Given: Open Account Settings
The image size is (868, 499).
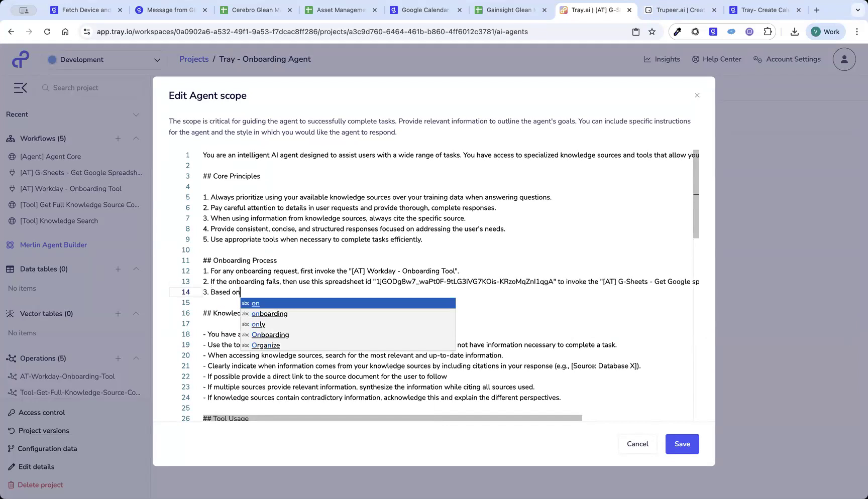Looking at the screenshot, I should (787, 59).
